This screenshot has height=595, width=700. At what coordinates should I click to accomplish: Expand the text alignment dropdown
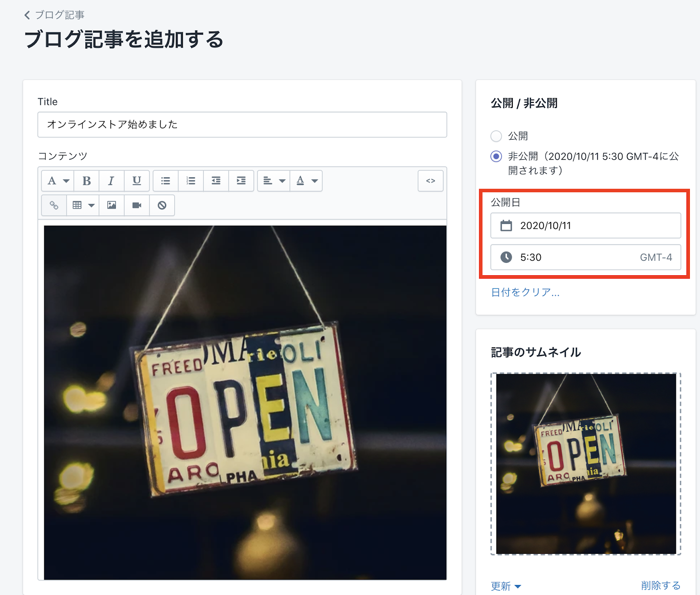[x=273, y=181]
